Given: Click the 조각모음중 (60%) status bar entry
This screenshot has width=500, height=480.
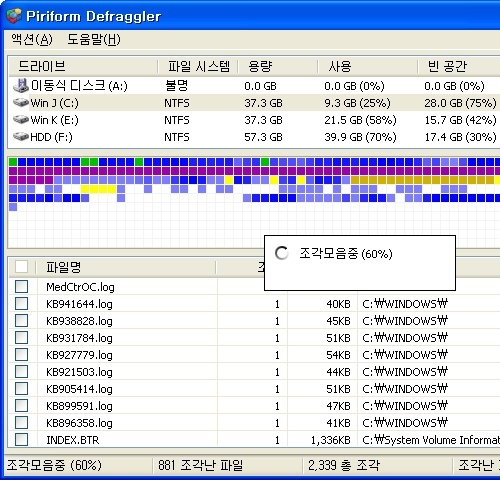Looking at the screenshot, I should [x=54, y=465].
